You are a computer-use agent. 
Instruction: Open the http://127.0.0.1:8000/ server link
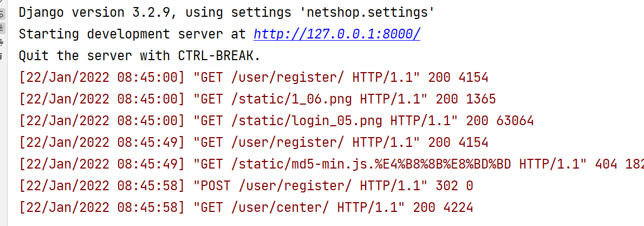tap(337, 34)
